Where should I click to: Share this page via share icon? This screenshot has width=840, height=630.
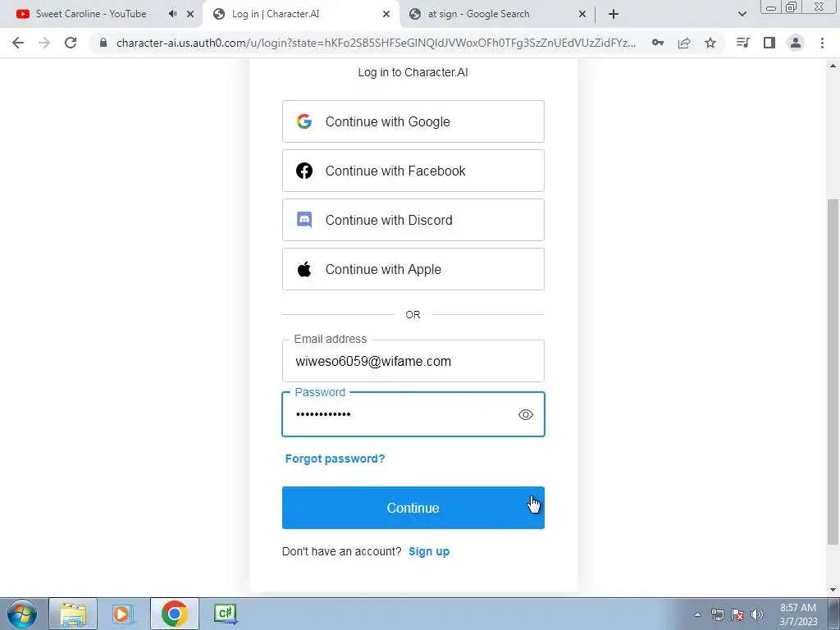click(x=684, y=43)
